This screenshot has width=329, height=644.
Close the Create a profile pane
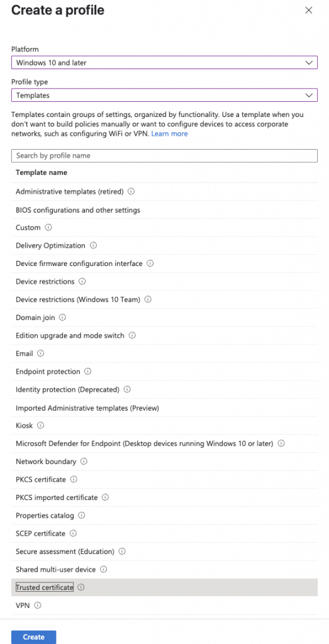(x=309, y=10)
